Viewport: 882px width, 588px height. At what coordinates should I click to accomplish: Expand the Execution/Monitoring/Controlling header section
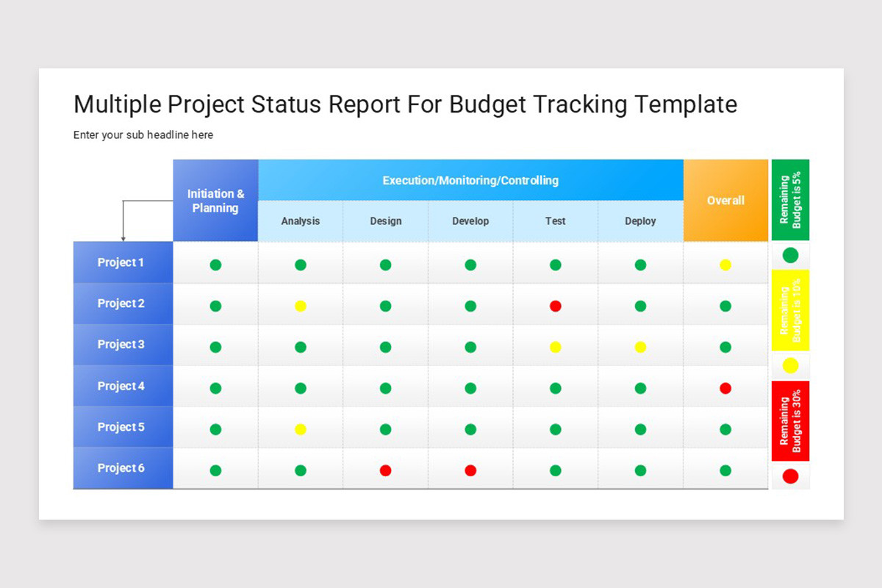coord(470,180)
